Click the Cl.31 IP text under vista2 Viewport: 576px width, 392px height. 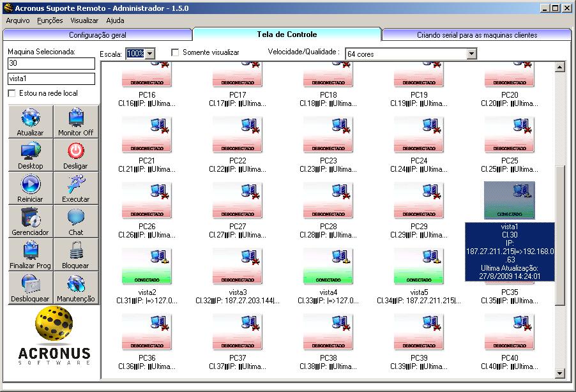147,301
